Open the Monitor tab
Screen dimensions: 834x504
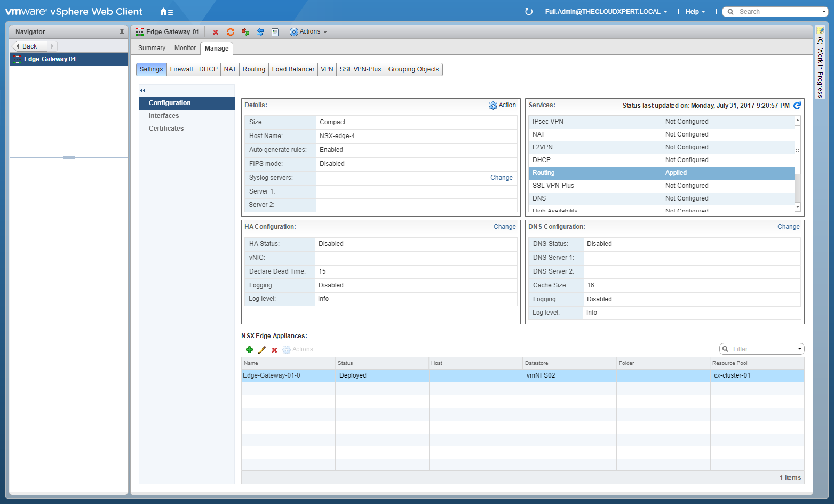pyautogui.click(x=185, y=48)
